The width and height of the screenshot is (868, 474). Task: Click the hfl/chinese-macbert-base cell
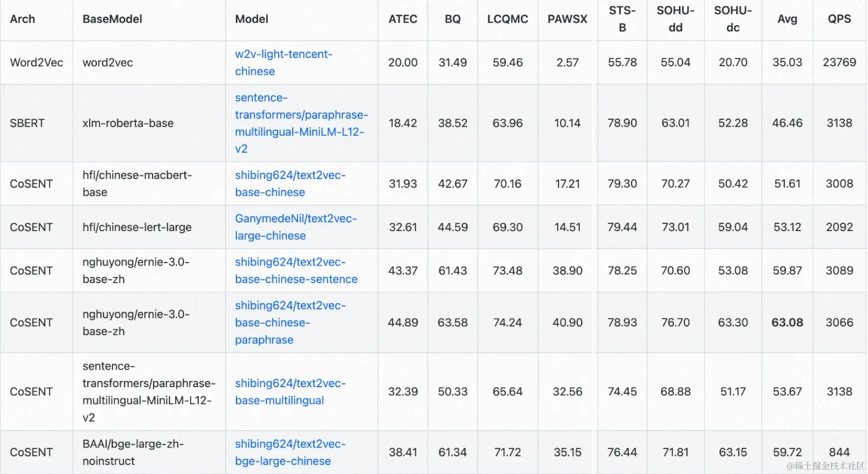(137, 184)
